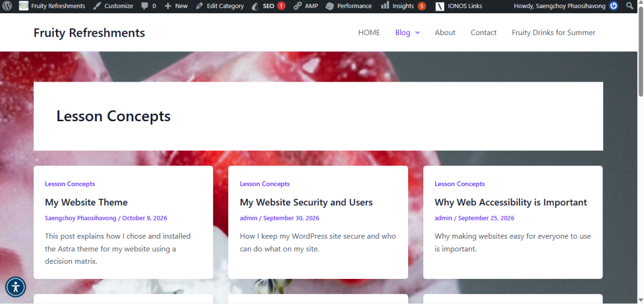Click the Insights bar chart icon

coord(385,6)
